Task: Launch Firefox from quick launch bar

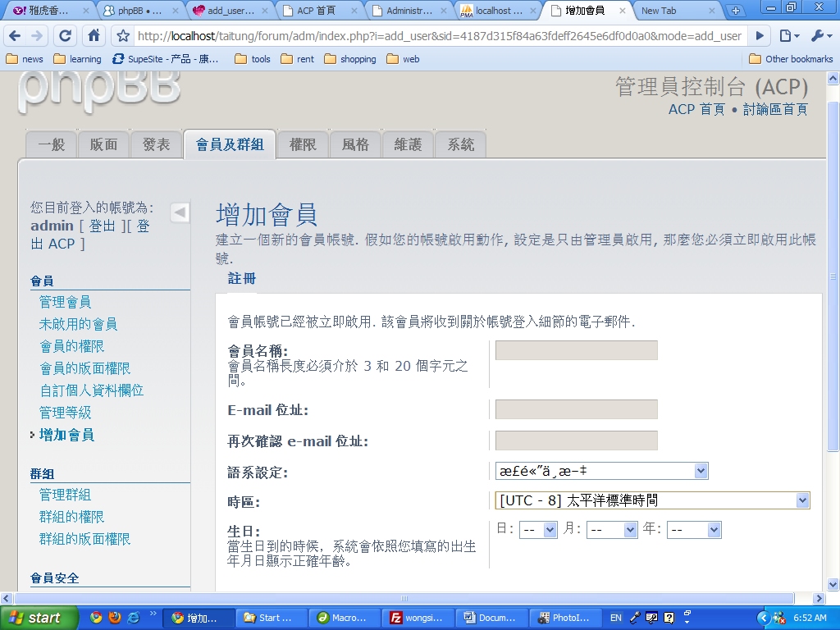Action: (115, 618)
